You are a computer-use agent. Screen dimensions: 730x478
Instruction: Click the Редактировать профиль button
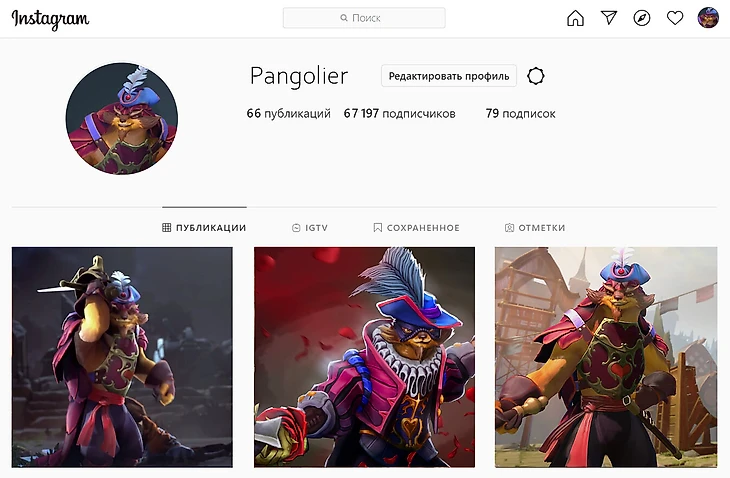click(x=449, y=76)
